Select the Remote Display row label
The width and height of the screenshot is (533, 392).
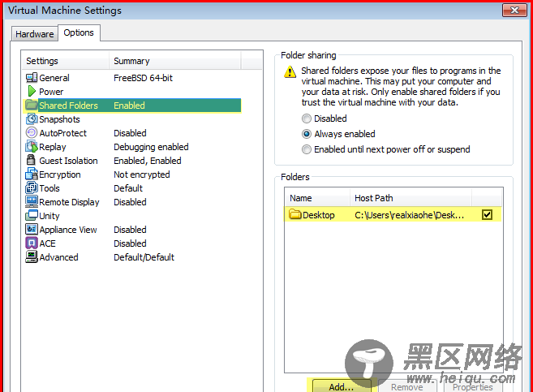pos(69,202)
